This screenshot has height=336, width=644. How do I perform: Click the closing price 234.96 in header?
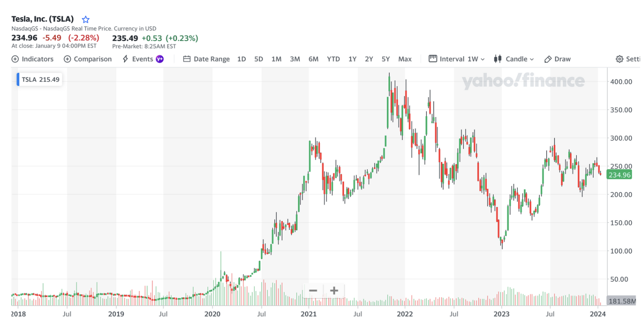24,38
